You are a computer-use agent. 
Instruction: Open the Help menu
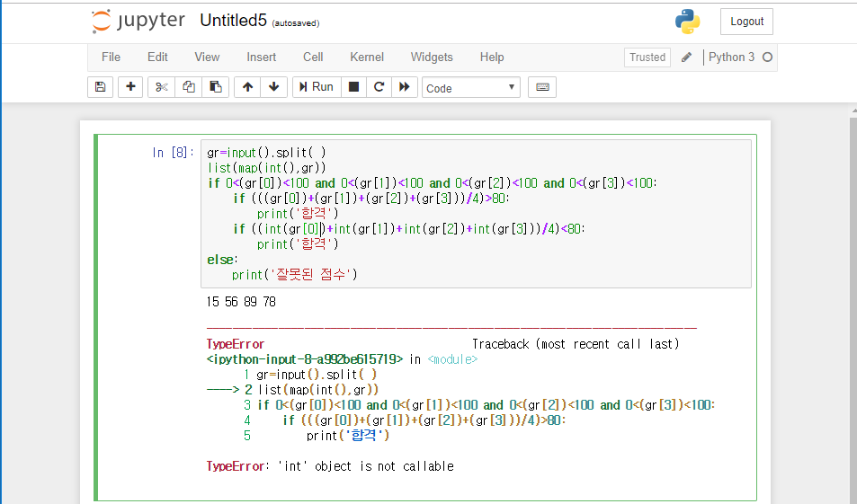point(492,57)
